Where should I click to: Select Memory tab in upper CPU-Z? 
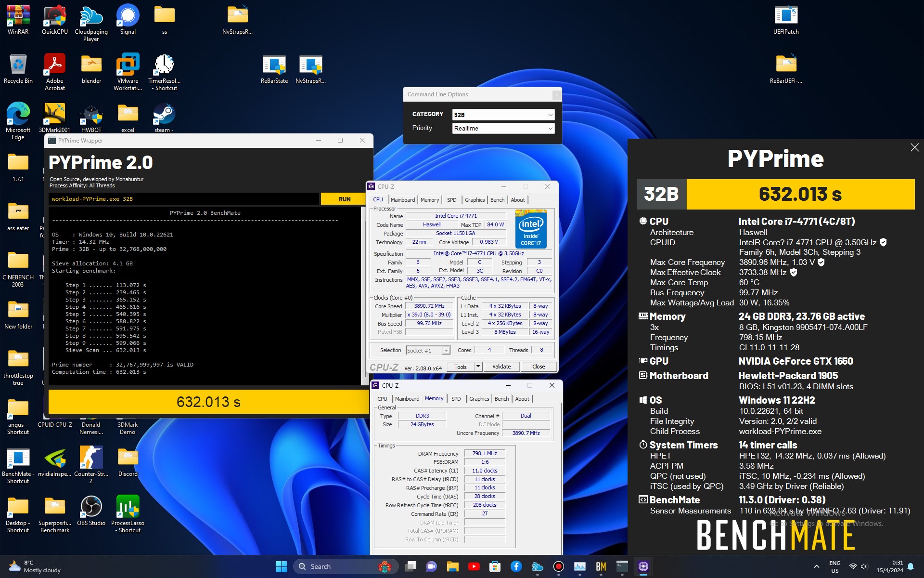430,200
